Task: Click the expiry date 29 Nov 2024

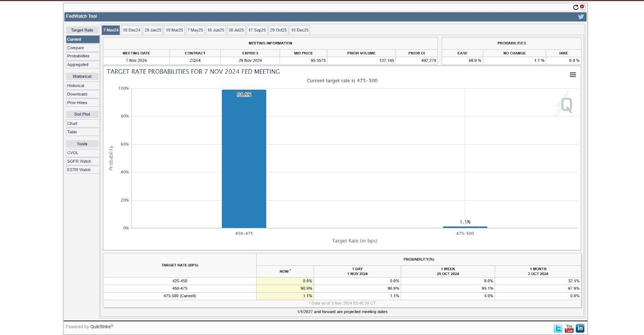Action: [250, 60]
